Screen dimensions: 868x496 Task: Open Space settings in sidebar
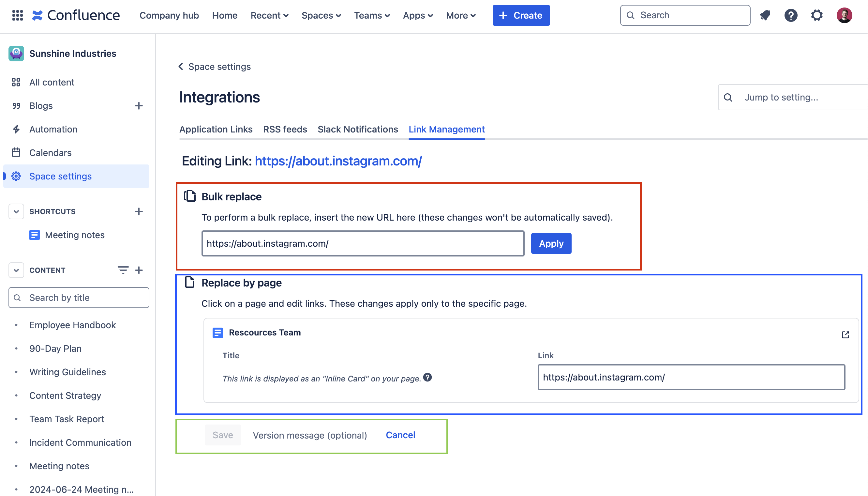[76, 176]
